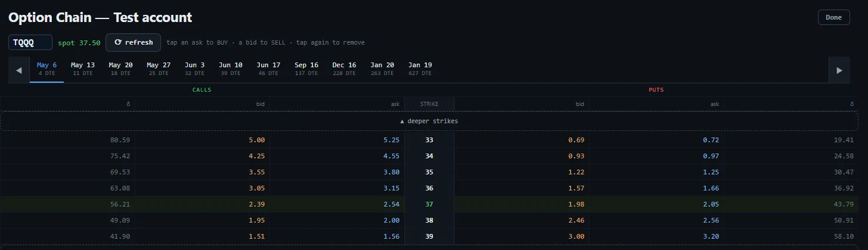Sell the 36 call at bid 3.05

(202, 188)
